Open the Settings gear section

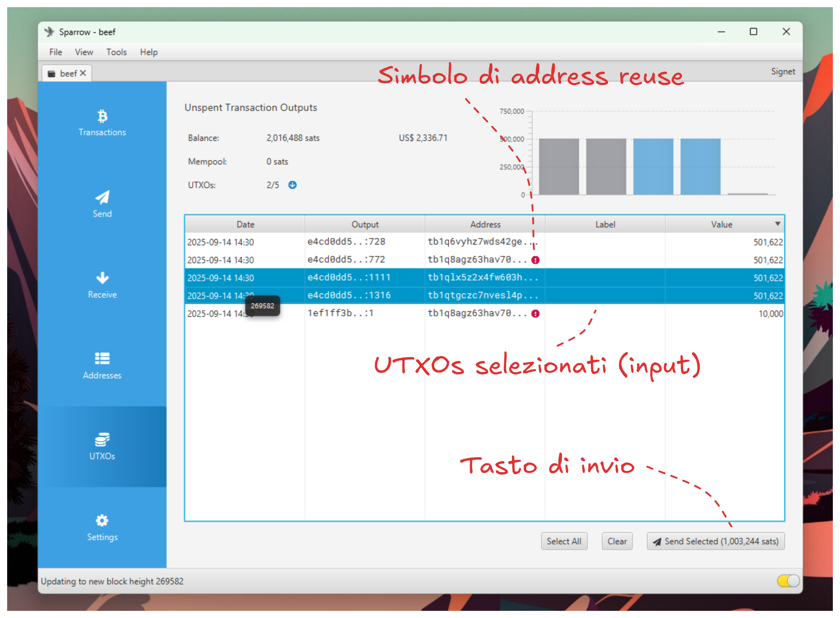(102, 528)
